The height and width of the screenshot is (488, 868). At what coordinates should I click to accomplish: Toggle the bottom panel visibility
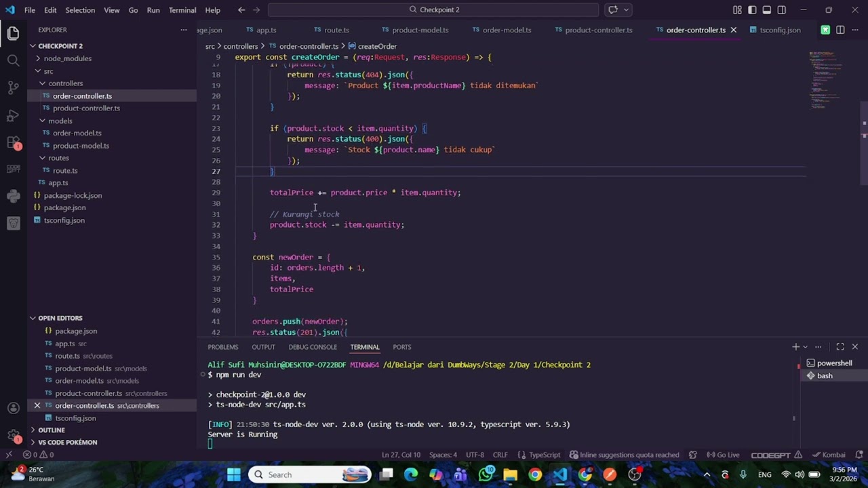pyautogui.click(x=767, y=9)
